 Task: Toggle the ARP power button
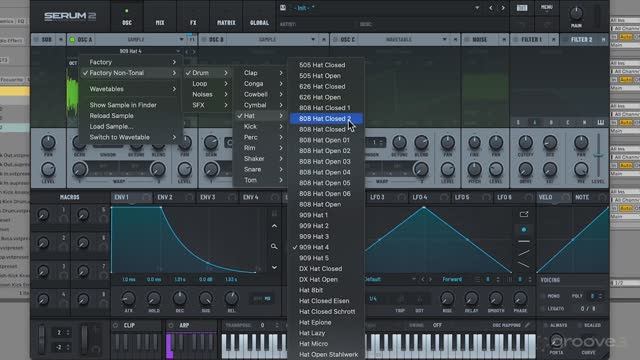click(x=171, y=325)
